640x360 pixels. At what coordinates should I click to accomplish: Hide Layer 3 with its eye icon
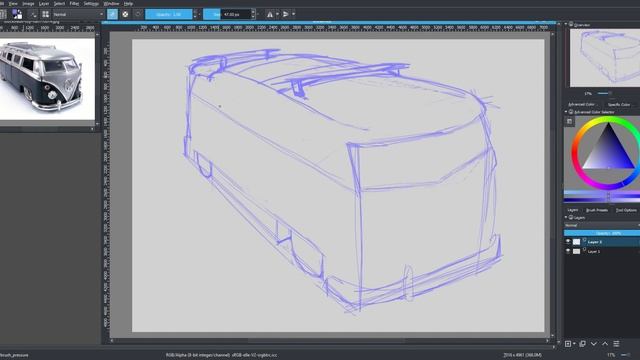[x=568, y=242]
